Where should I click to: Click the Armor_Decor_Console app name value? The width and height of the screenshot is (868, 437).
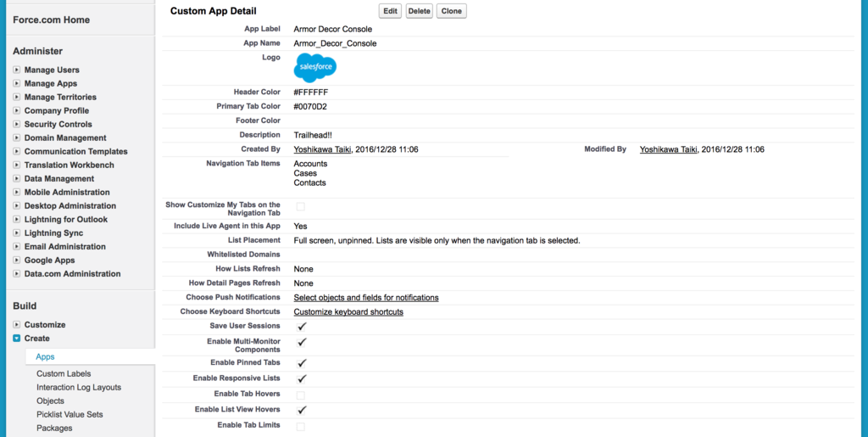(x=336, y=43)
